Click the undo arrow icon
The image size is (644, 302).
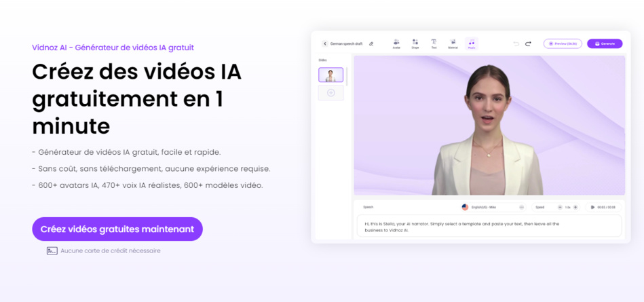[516, 44]
